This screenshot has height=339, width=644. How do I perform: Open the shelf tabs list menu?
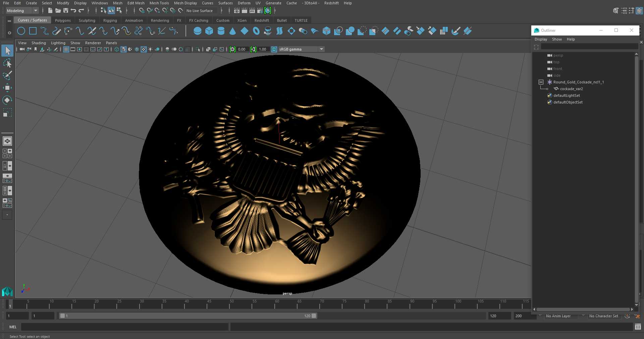pos(9,21)
